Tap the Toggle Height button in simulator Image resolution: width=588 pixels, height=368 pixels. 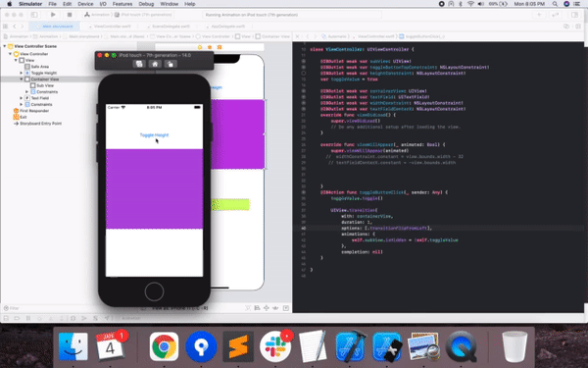click(x=154, y=134)
